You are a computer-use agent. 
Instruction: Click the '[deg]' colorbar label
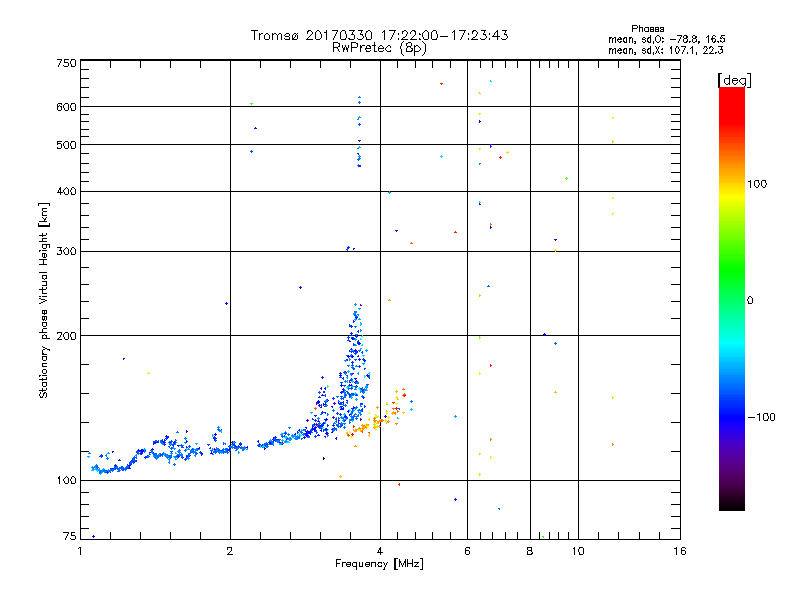coord(734,80)
